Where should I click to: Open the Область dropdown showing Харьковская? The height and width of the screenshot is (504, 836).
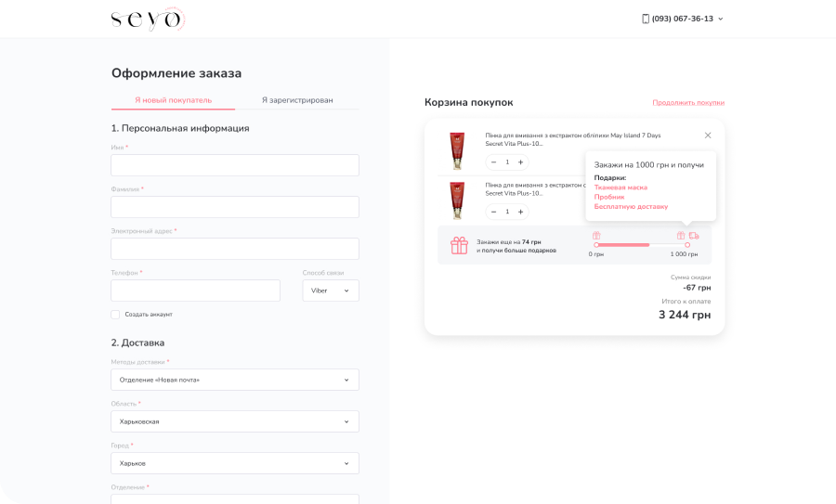(x=235, y=421)
